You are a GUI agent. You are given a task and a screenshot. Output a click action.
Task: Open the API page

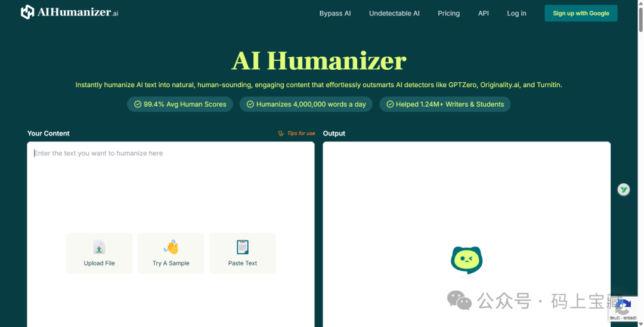483,13
